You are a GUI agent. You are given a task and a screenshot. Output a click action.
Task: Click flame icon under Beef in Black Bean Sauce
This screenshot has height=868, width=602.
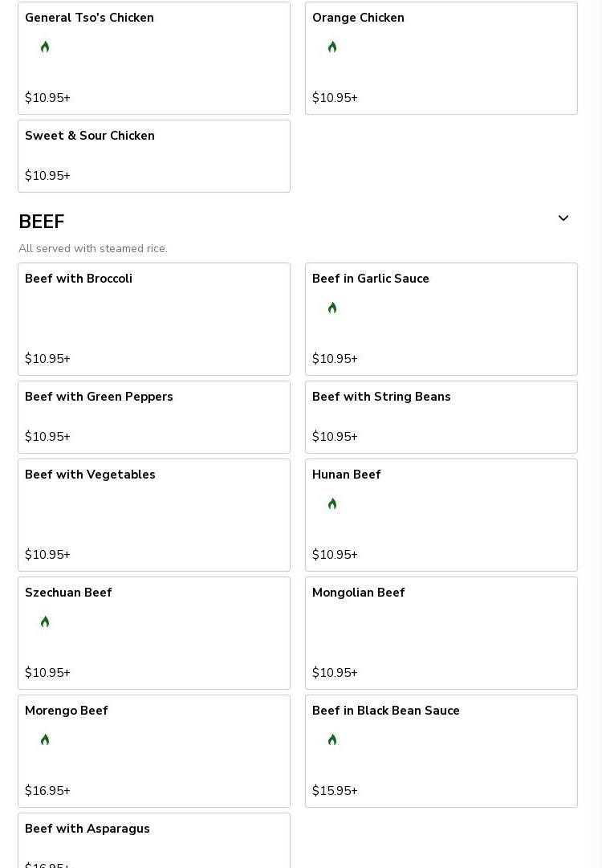[332, 740]
